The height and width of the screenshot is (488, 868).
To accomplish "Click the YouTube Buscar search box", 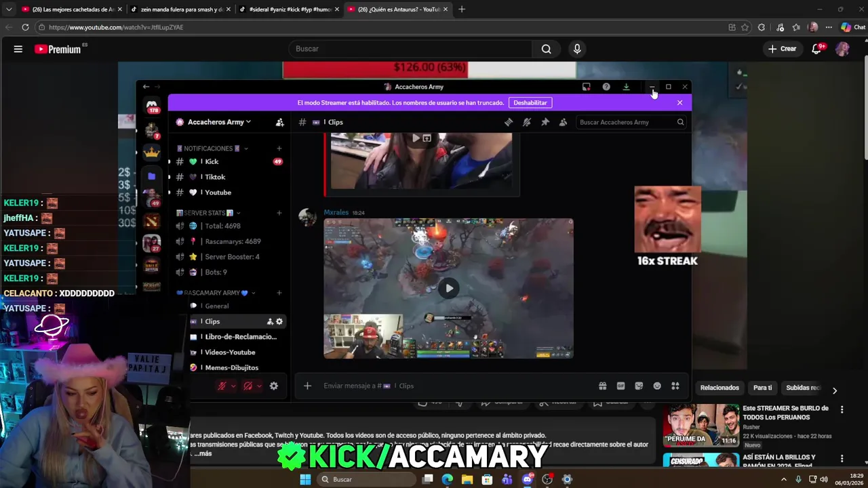I will point(410,49).
